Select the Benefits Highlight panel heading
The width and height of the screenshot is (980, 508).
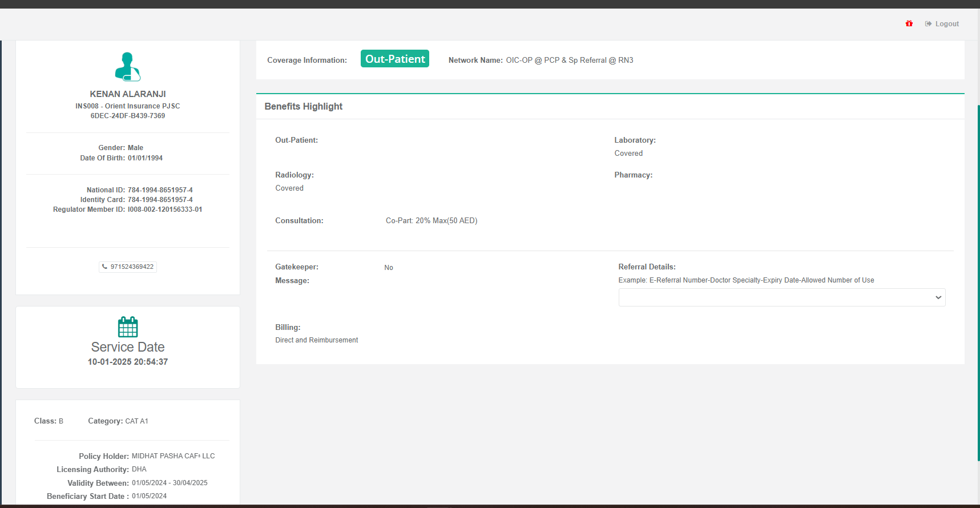click(303, 107)
